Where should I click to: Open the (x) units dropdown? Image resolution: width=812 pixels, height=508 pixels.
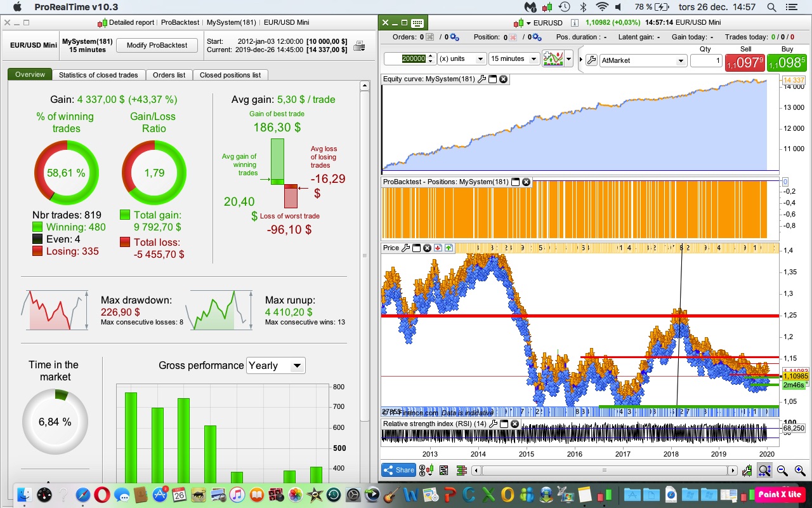coord(462,59)
